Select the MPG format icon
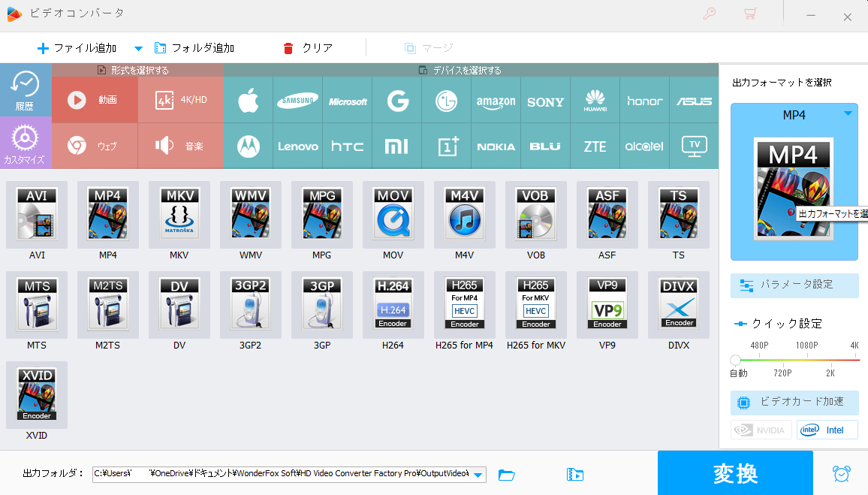This screenshot has height=495, width=868. click(x=322, y=215)
